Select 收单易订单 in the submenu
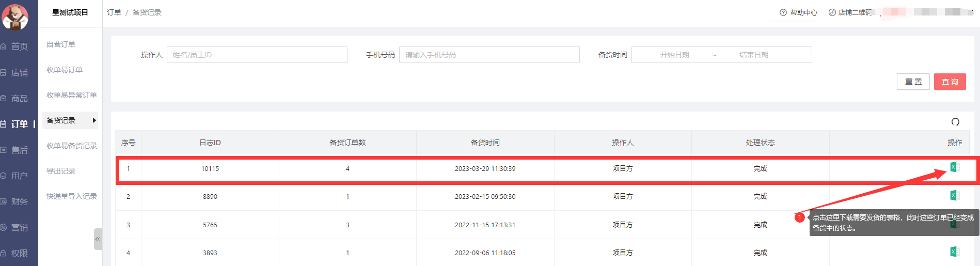 [x=65, y=70]
